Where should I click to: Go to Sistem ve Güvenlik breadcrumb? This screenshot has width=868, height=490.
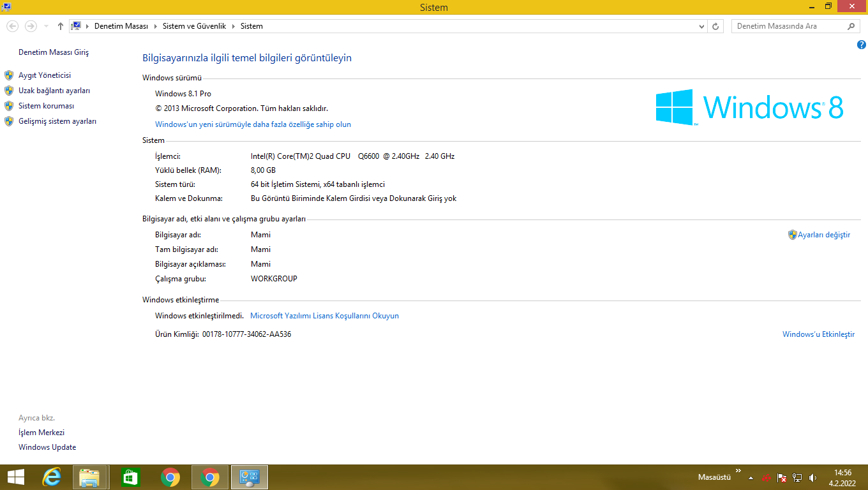click(195, 26)
